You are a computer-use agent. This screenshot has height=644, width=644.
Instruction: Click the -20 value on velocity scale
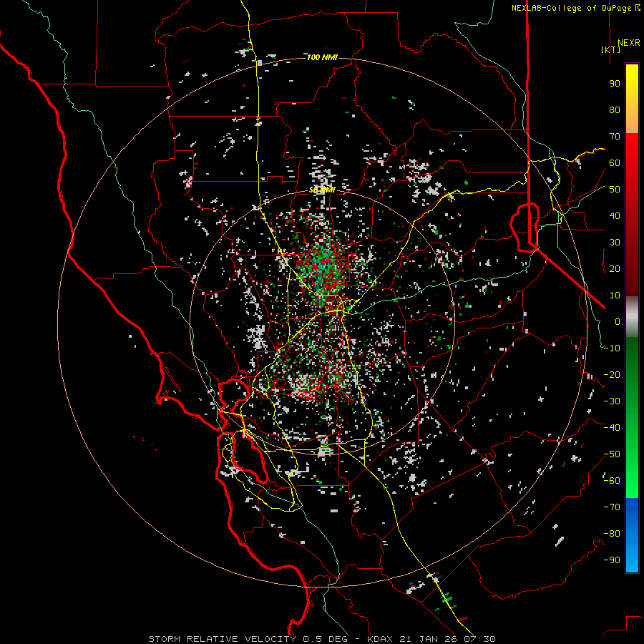click(x=612, y=375)
